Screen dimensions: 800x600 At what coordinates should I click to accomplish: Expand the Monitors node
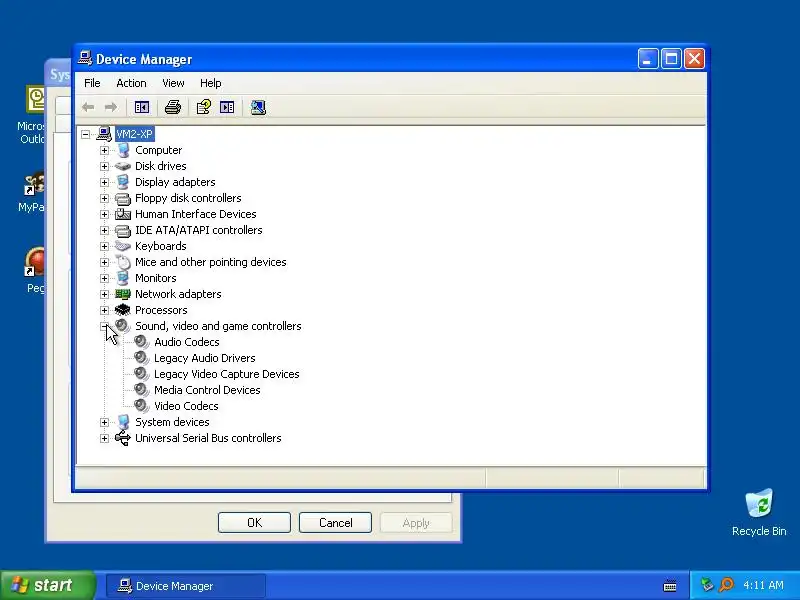[105, 278]
